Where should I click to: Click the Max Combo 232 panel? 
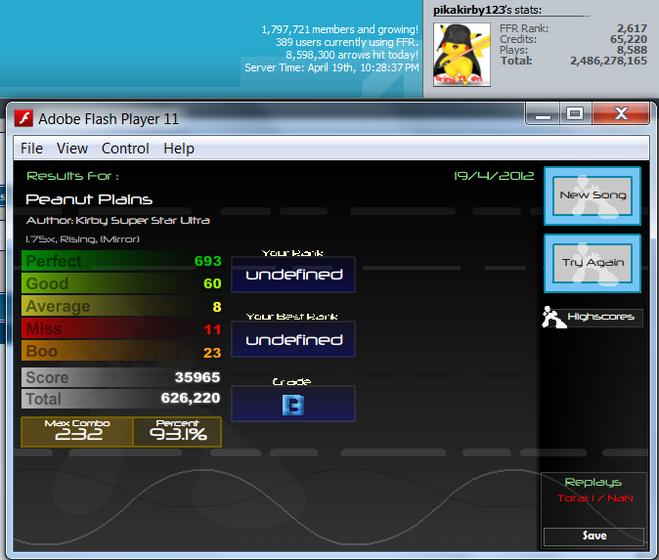pyautogui.click(x=77, y=432)
